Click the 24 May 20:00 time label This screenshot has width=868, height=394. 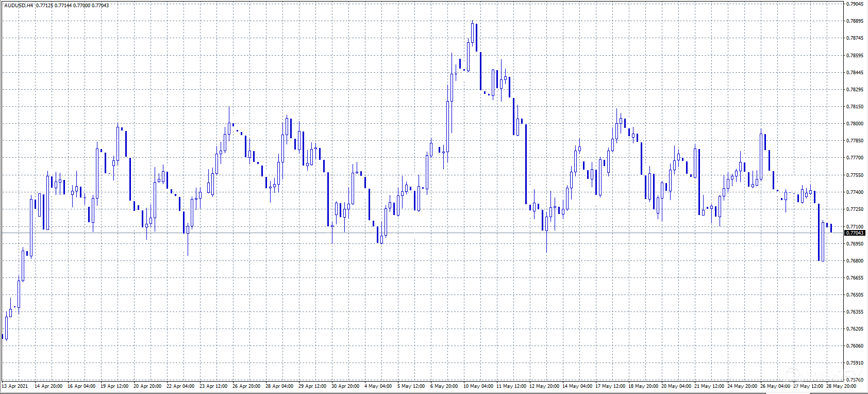(x=742, y=386)
